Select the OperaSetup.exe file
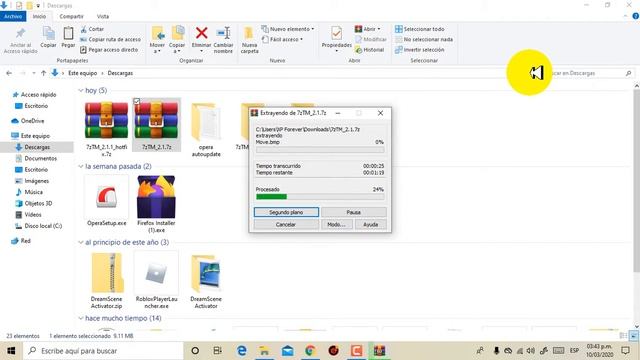640x360 pixels. [107, 201]
